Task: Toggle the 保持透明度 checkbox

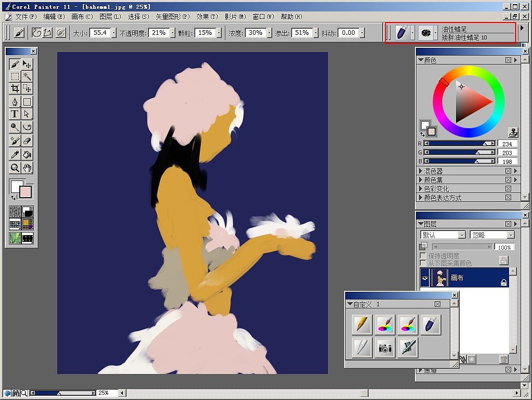Action: pos(423,256)
